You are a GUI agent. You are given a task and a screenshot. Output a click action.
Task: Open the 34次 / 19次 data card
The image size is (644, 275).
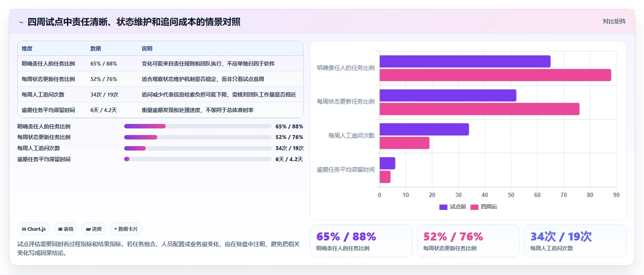tap(575, 241)
